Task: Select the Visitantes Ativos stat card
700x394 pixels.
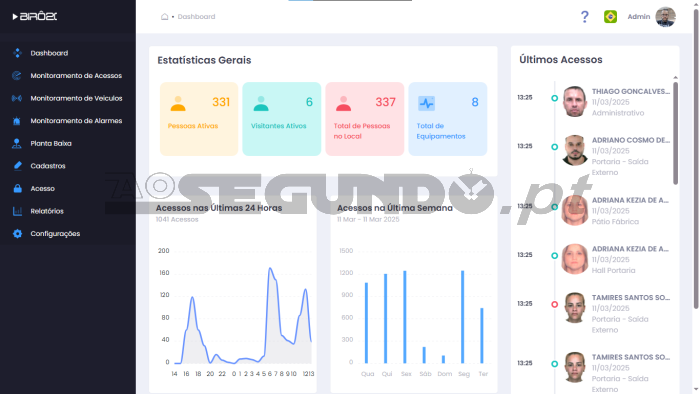Action: click(x=282, y=119)
